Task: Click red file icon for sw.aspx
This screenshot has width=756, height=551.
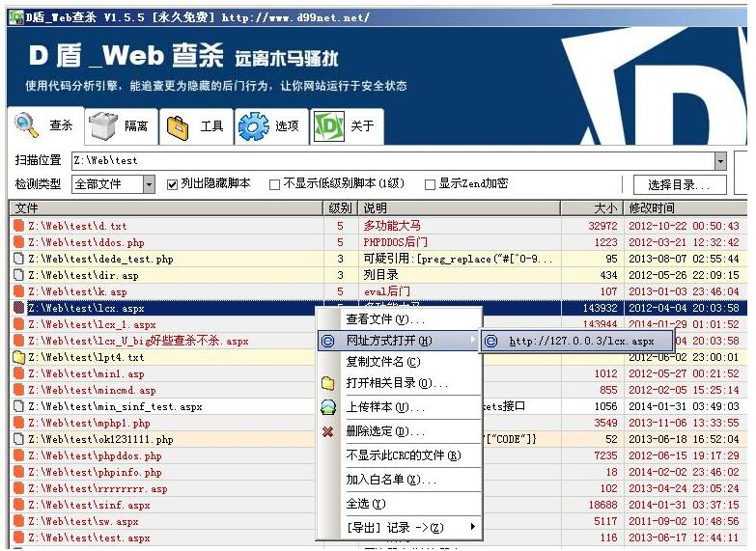Action: click(x=18, y=521)
